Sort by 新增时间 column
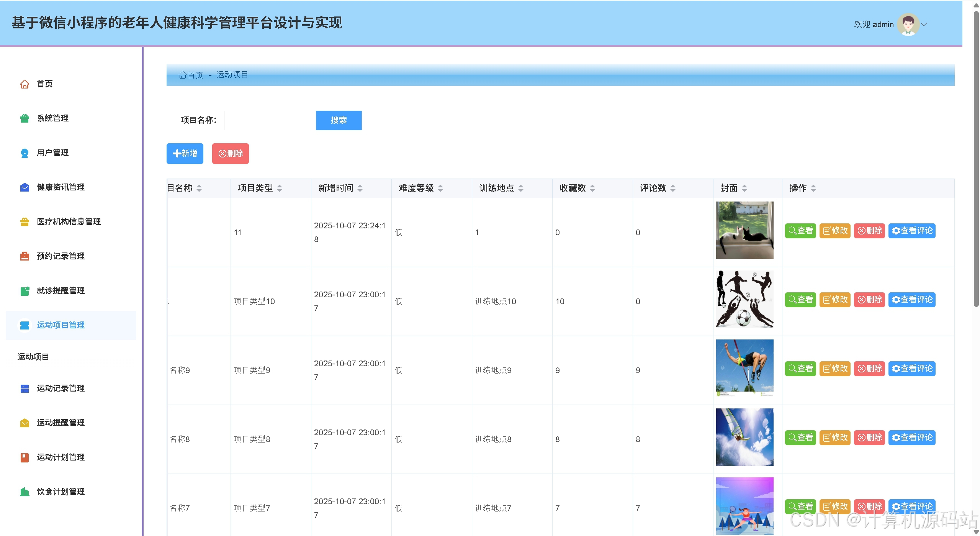 pos(360,188)
